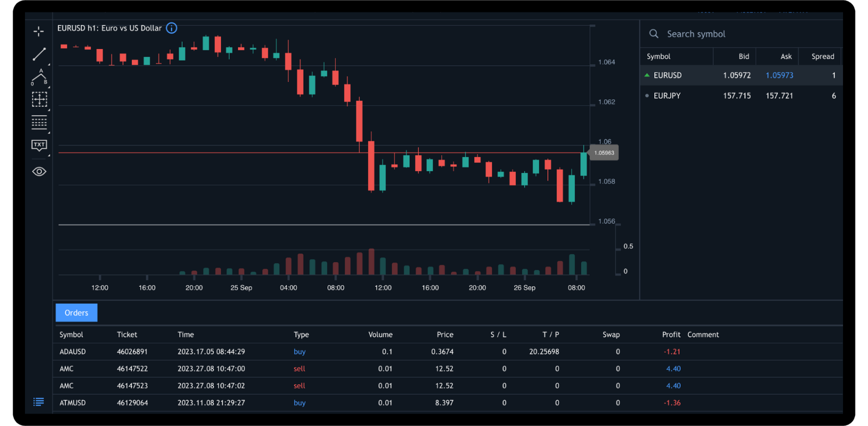Click the 1.05963 current price label
Screen dimensions: 868x426
604,153
